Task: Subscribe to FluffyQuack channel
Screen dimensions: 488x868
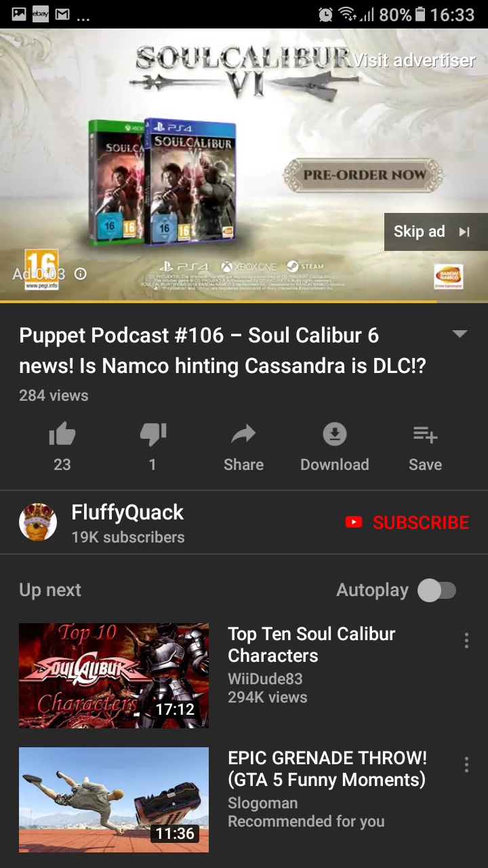Action: (x=407, y=522)
